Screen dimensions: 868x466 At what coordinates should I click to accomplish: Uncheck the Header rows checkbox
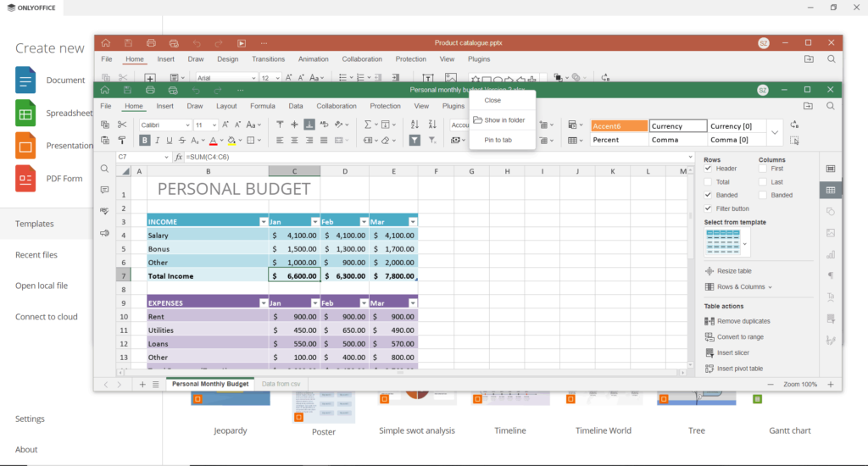709,169
